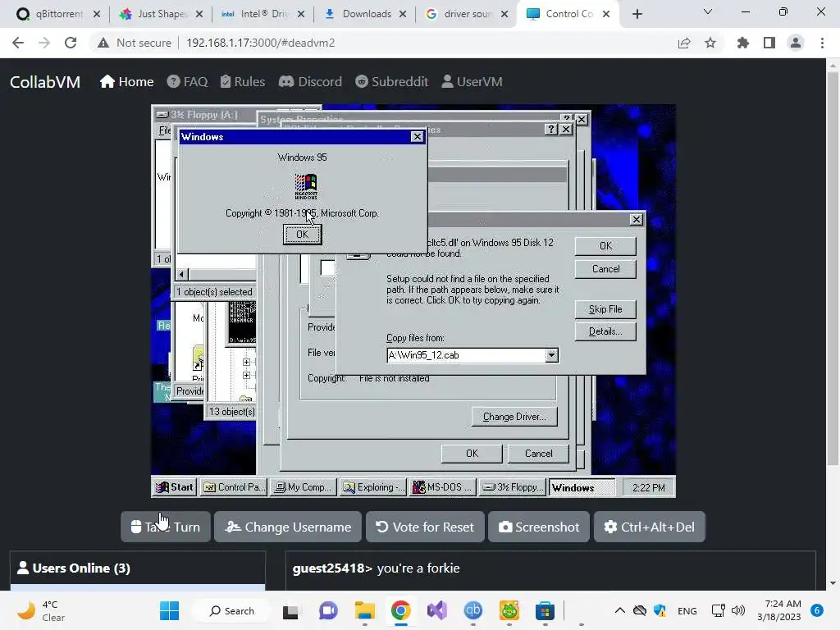Click OK at bottom of driver properties window
Viewport: 840px width, 630px height.
pyautogui.click(x=472, y=454)
